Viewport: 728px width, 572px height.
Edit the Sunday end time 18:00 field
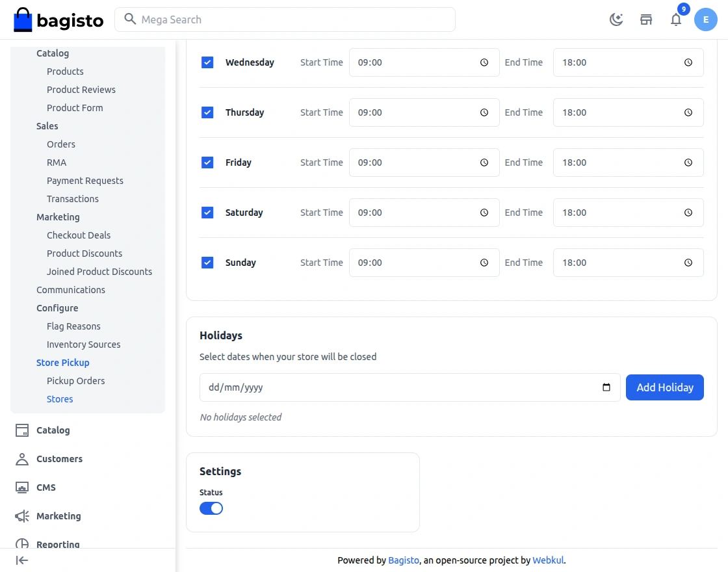point(628,263)
